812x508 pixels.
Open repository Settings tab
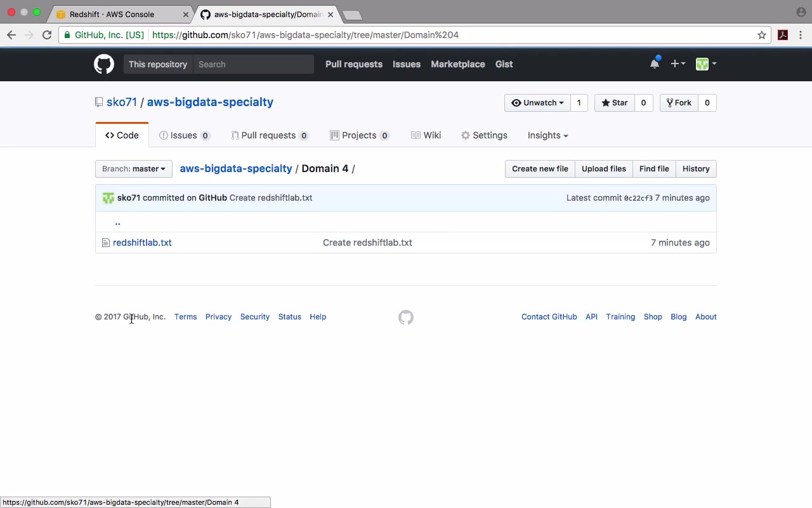(485, 135)
